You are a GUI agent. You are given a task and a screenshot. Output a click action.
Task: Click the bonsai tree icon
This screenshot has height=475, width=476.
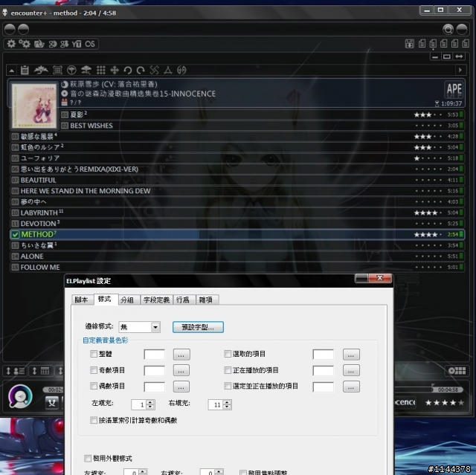[x=86, y=70]
